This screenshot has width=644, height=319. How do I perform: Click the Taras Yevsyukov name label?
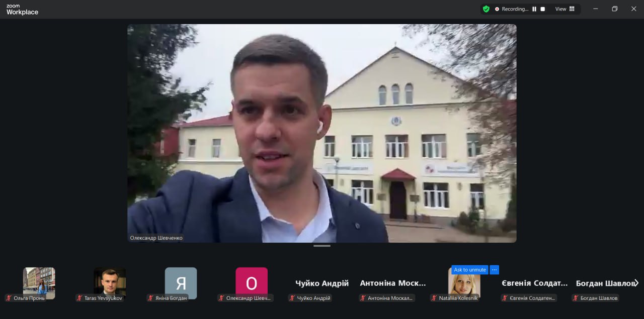103,298
